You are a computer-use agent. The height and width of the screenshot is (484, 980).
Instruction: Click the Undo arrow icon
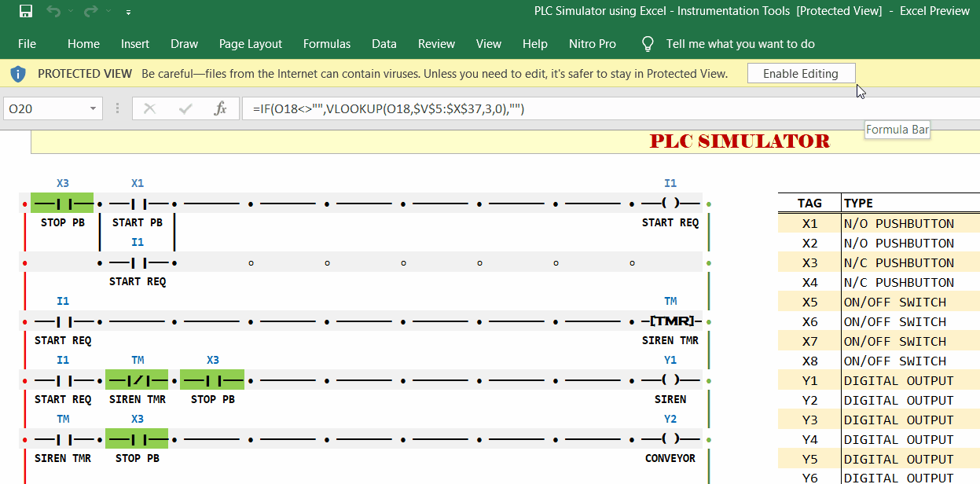coord(53,12)
